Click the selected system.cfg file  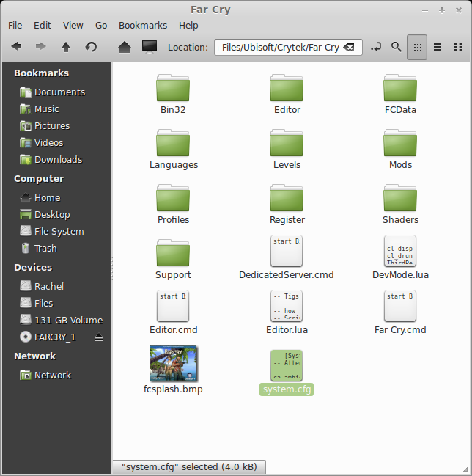click(287, 373)
